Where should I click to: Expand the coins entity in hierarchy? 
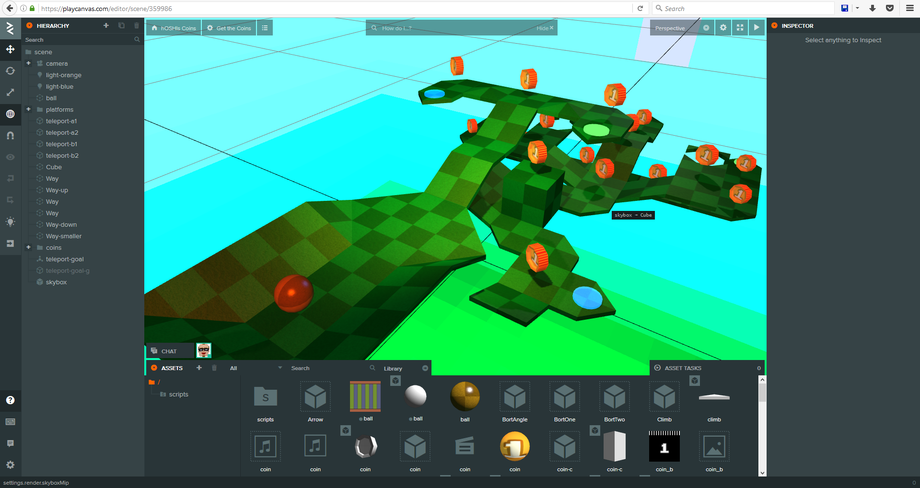pos(28,247)
